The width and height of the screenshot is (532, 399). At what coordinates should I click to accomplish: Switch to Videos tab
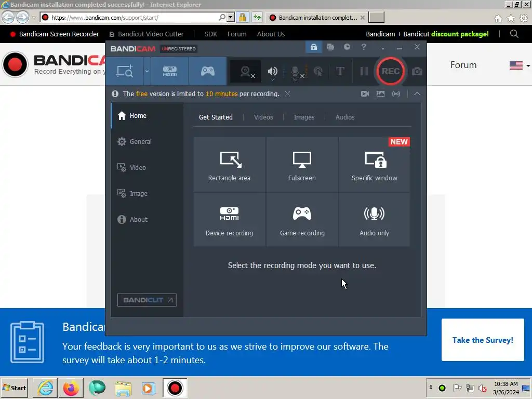coord(263,117)
